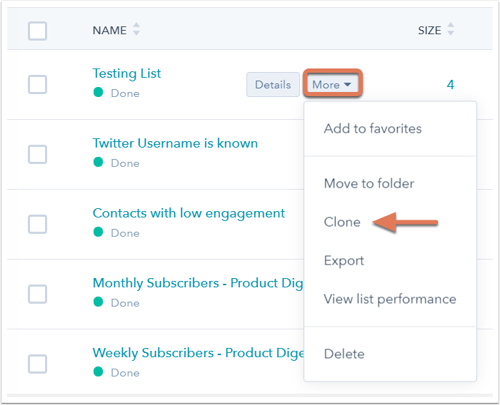Tick the Contacts with low engagement checkbox
500x405 pixels.
click(x=37, y=224)
